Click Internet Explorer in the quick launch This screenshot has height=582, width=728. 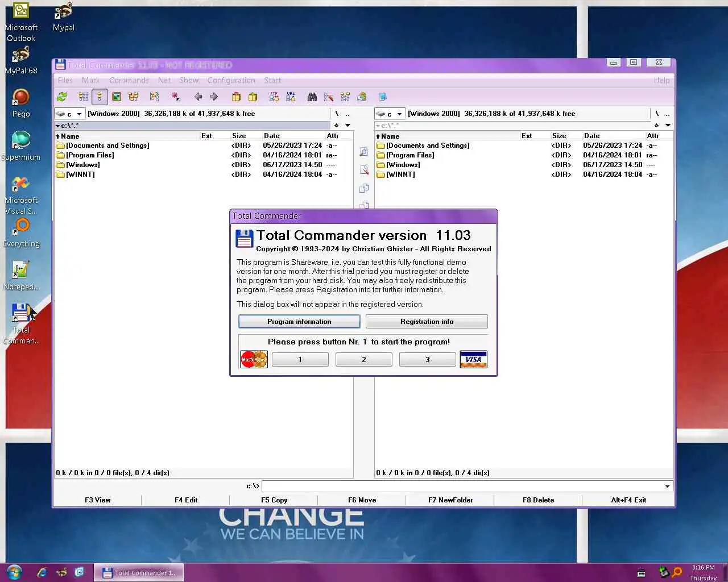[x=42, y=572]
